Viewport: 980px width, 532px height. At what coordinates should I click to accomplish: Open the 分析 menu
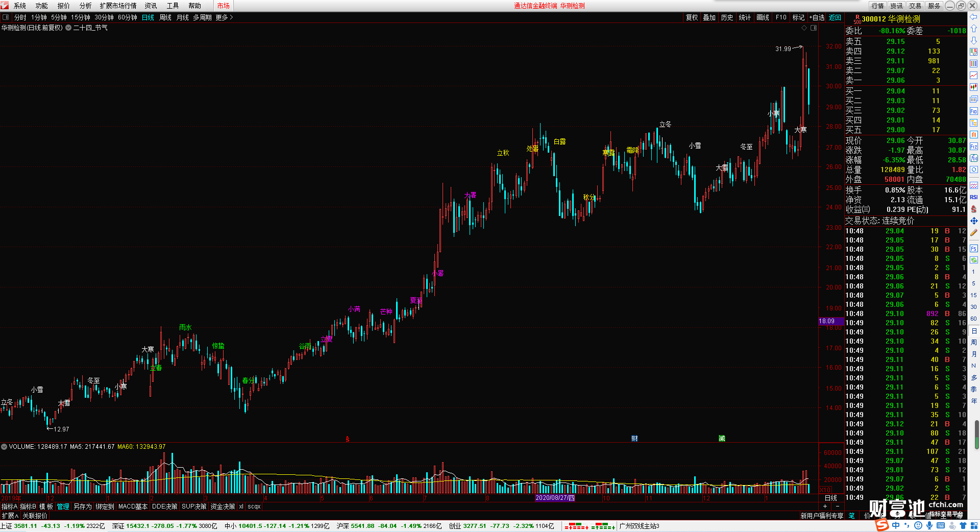[86, 6]
